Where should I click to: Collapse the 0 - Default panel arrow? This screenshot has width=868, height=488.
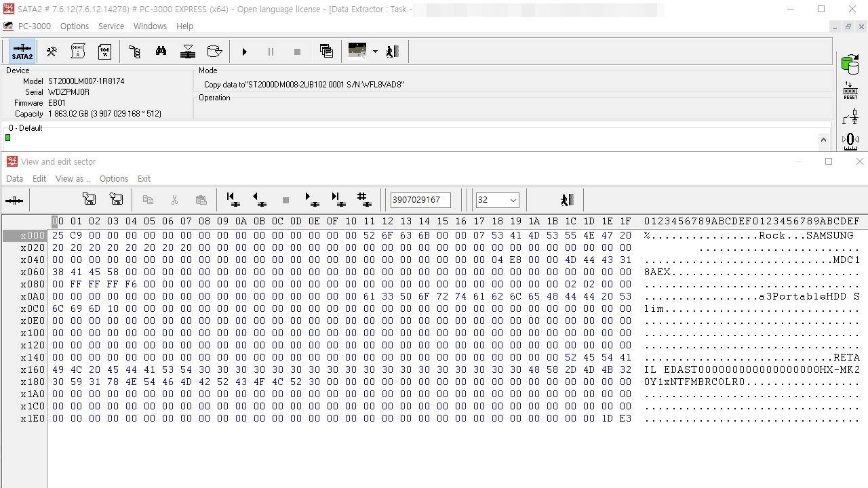click(823, 140)
